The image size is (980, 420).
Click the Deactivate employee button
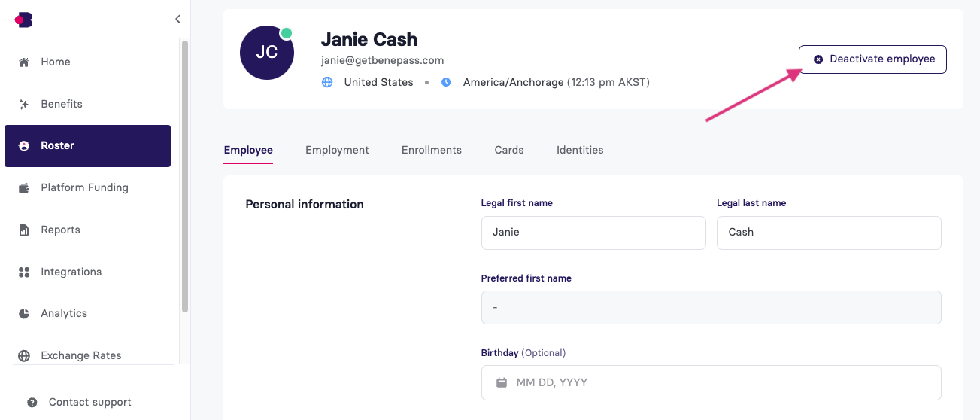[x=872, y=59]
